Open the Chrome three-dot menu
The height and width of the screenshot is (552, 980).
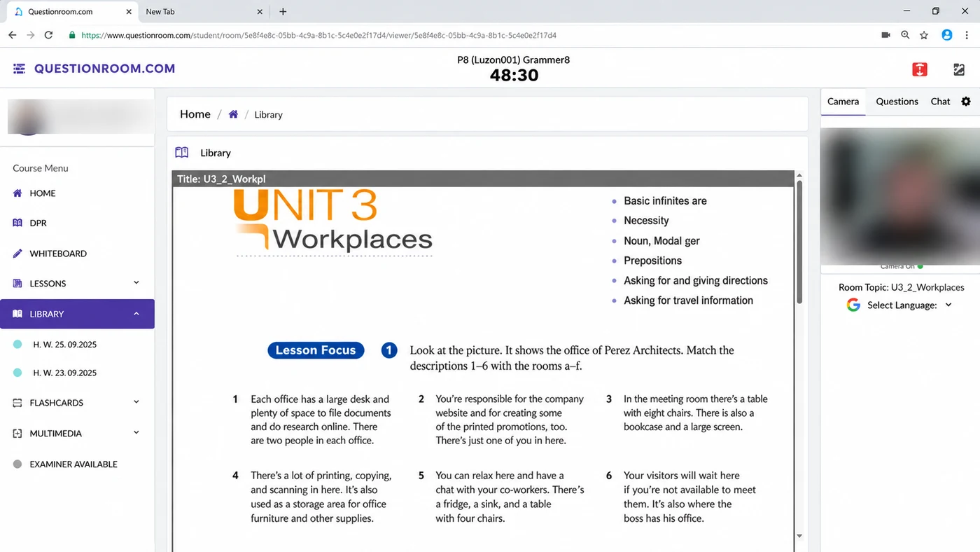tap(967, 35)
